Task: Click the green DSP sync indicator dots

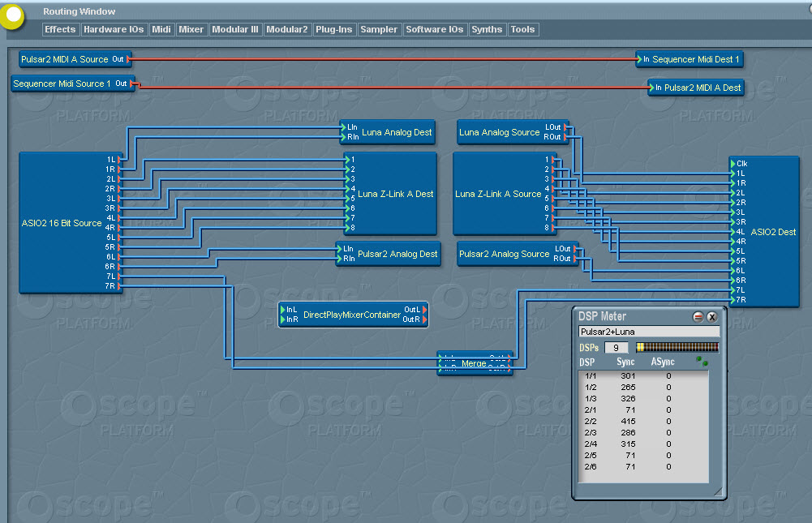Action: 701,361
